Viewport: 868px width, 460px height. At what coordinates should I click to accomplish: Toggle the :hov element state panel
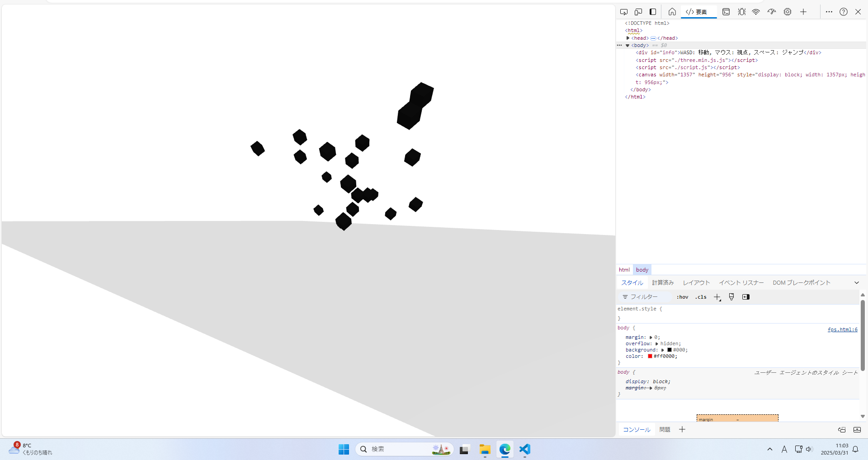click(x=682, y=297)
